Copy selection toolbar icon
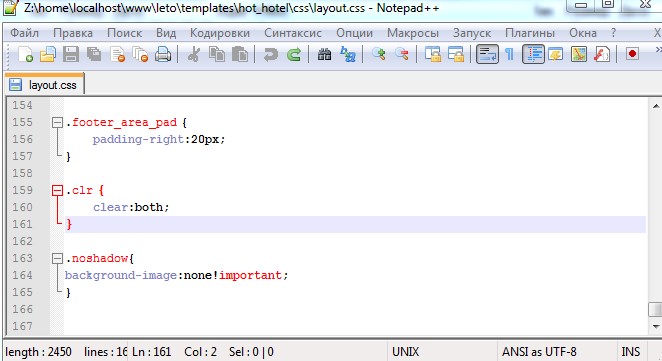Viewport: 662px width, 361px height. pyautogui.click(x=217, y=54)
